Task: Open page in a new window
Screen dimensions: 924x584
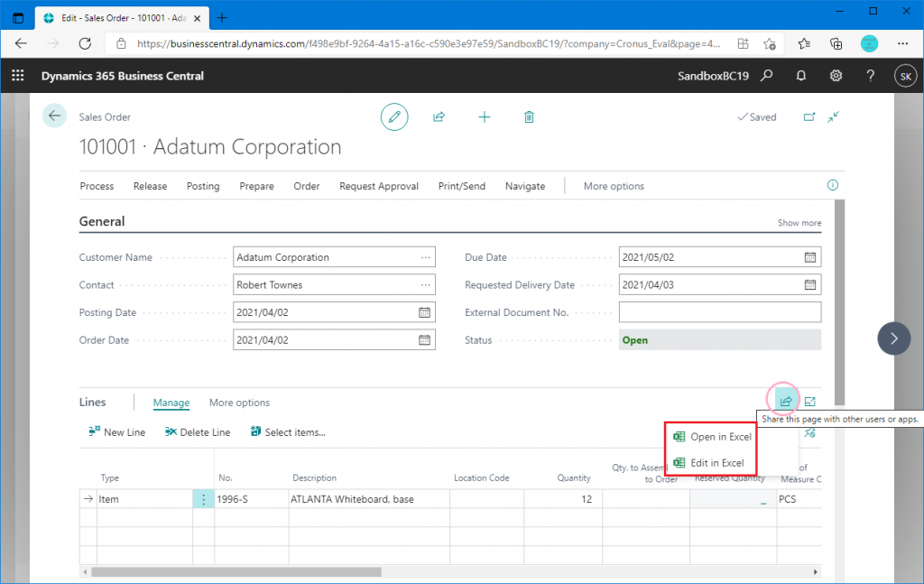Action: tap(809, 116)
